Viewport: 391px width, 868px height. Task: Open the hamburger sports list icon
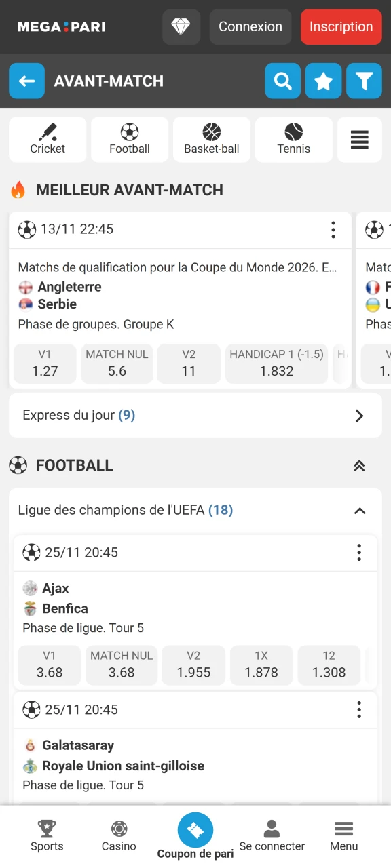[359, 140]
